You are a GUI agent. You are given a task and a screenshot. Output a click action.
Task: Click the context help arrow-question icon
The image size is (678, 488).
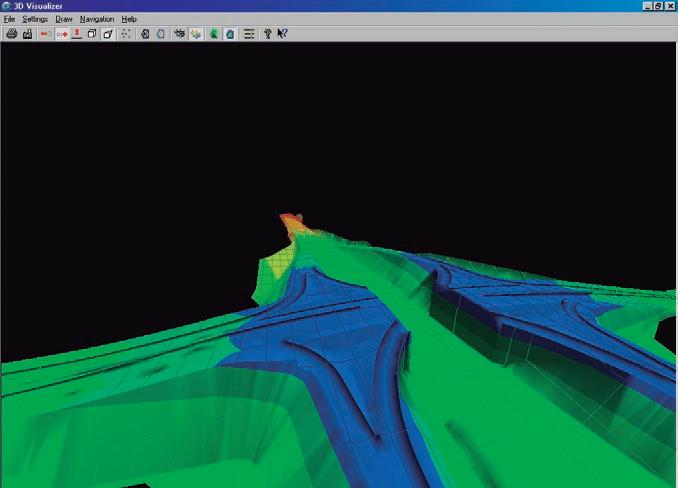282,34
